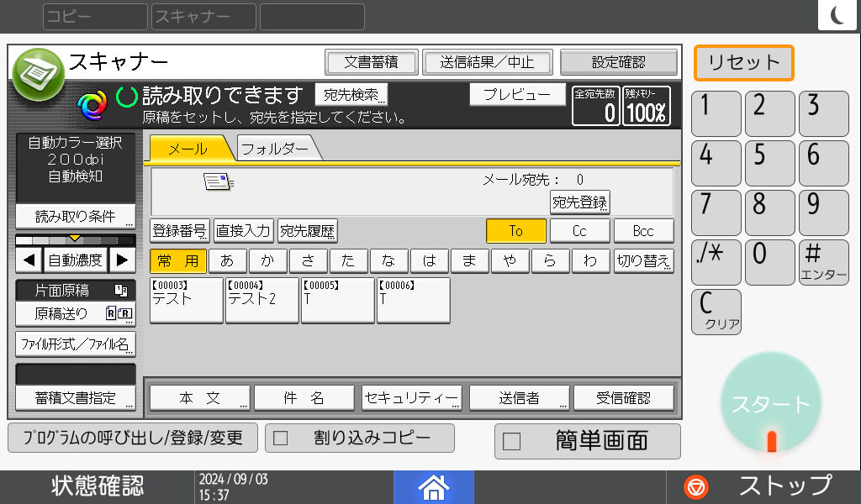This screenshot has width=861, height=504.
Task: Activate the moon night-mode icon top right
Action: click(x=837, y=15)
